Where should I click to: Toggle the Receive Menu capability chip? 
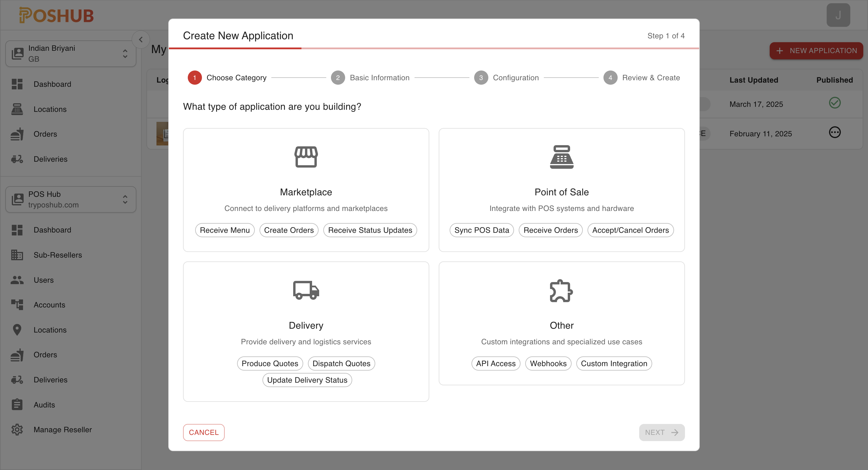pos(224,230)
